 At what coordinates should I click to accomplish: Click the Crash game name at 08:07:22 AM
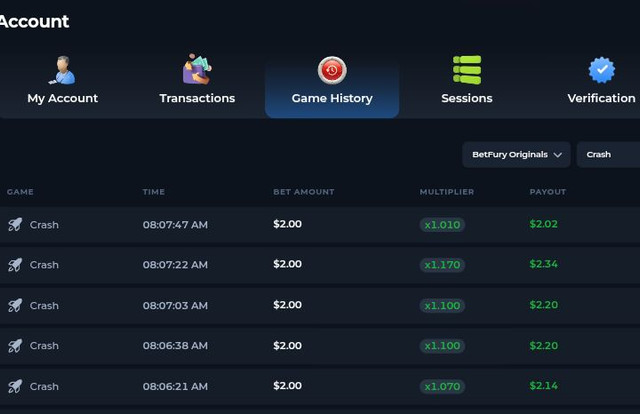coord(44,265)
